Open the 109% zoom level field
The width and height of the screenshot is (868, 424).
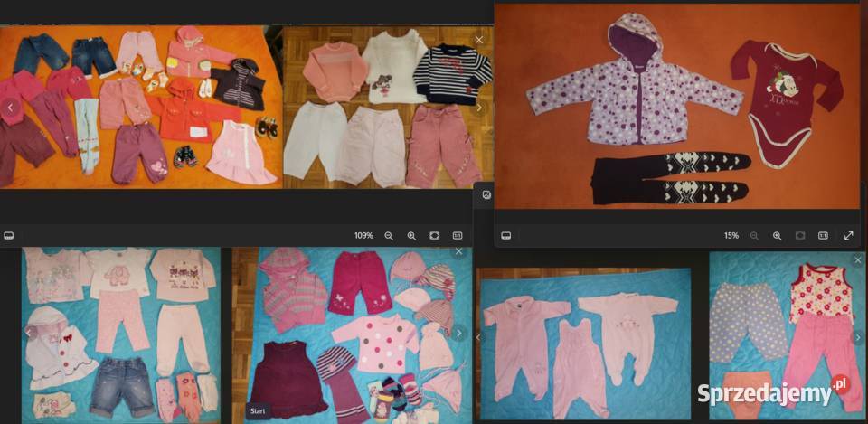point(363,235)
